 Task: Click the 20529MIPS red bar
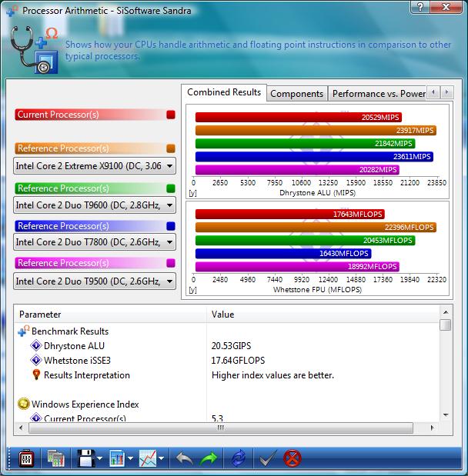click(299, 117)
